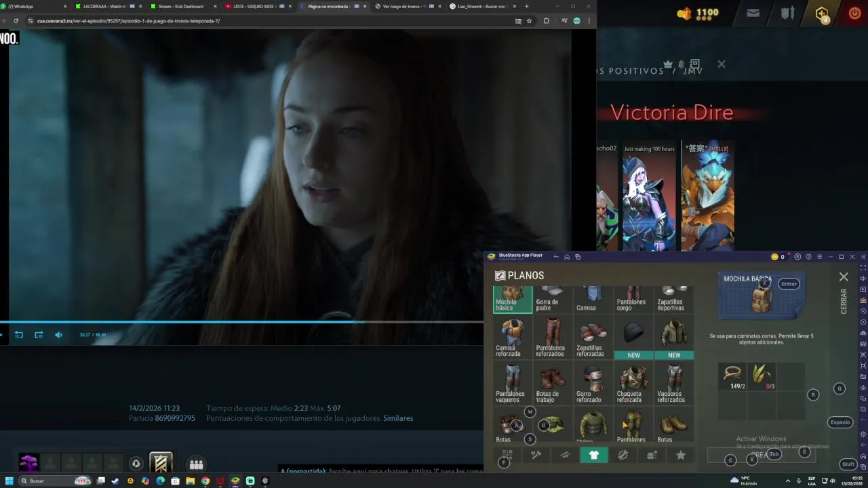Select the green vest blueprint
The width and height of the screenshot is (868, 488).
click(593, 426)
